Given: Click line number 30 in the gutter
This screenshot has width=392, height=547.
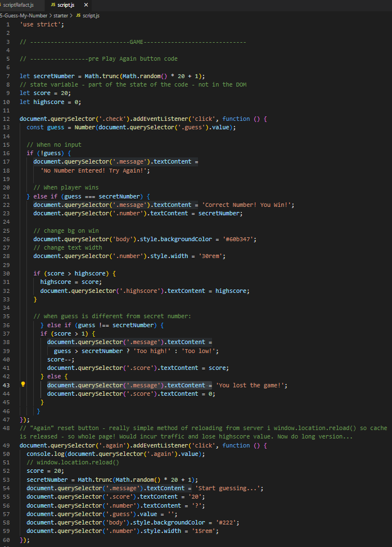Looking at the screenshot, I should 6,273.
